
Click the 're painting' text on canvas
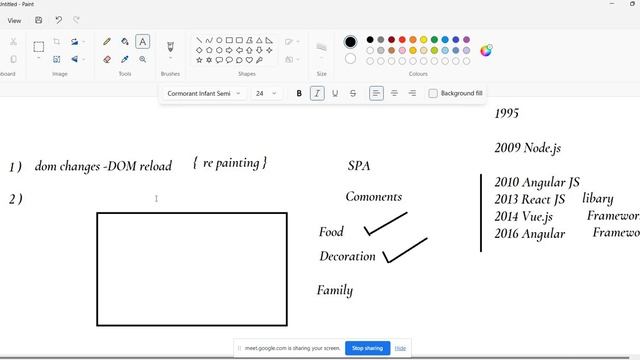pyautogui.click(x=231, y=163)
